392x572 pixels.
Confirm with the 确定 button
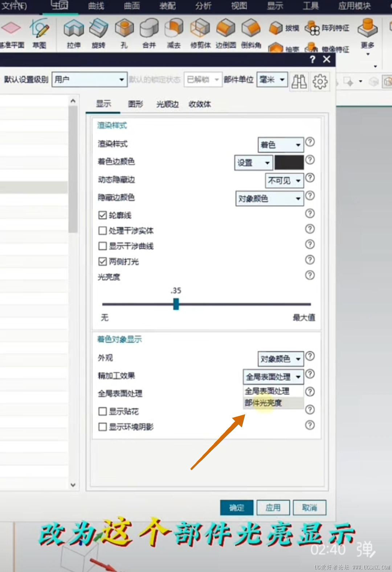pyautogui.click(x=237, y=508)
